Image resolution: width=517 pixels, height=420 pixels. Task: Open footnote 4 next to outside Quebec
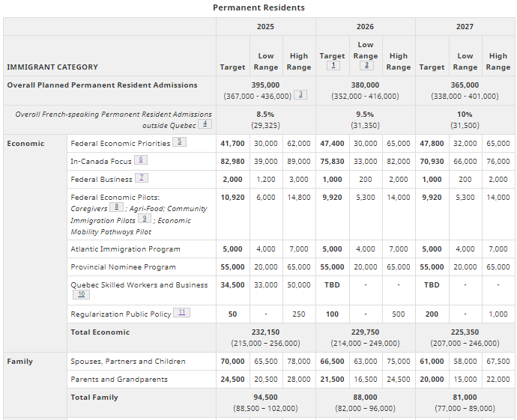pyautogui.click(x=205, y=124)
